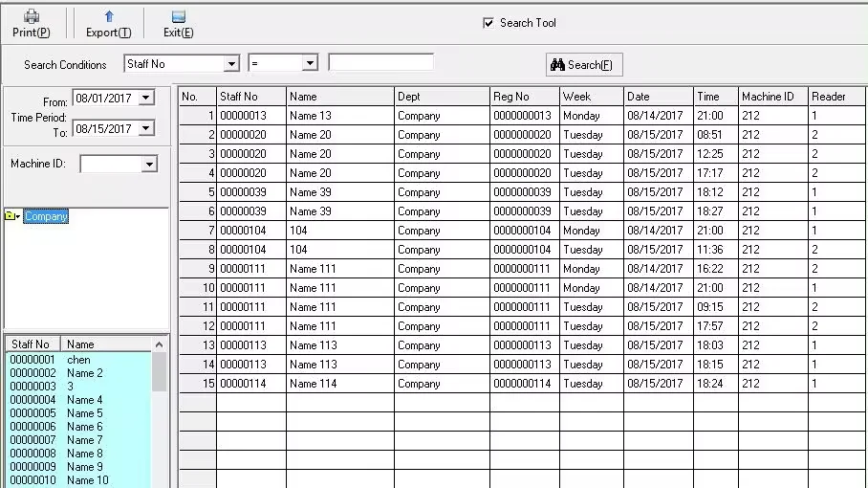Click the staff list scrollbar thumb
This screenshot has width=868, height=488.
160,371
